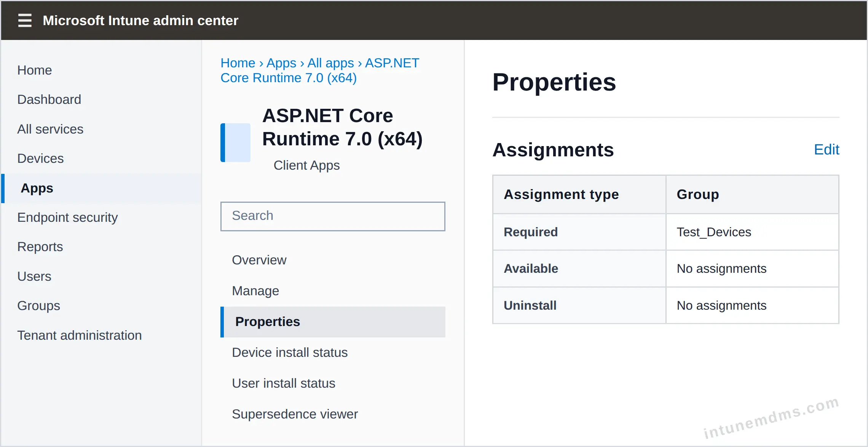Open the hamburger navigation menu

coord(25,20)
